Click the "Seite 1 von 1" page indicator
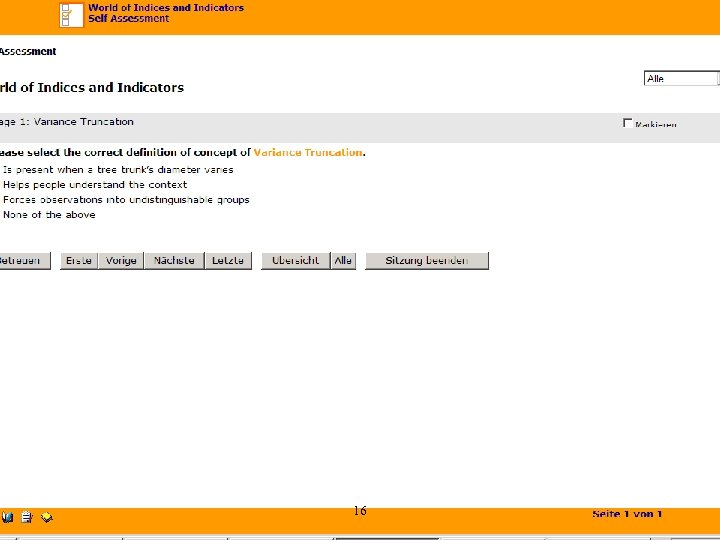The image size is (720, 540). 627,514
